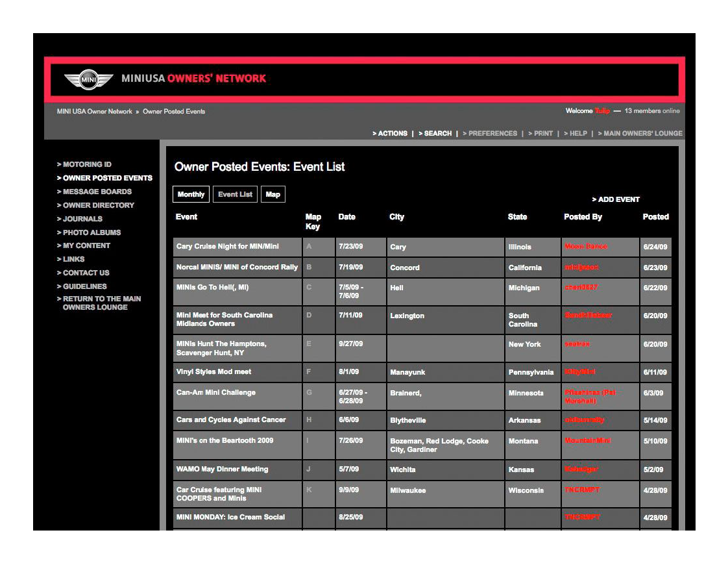Open WAMO May Dinner Meeting event
Viewport: 728px width, 563px height.
(x=222, y=469)
